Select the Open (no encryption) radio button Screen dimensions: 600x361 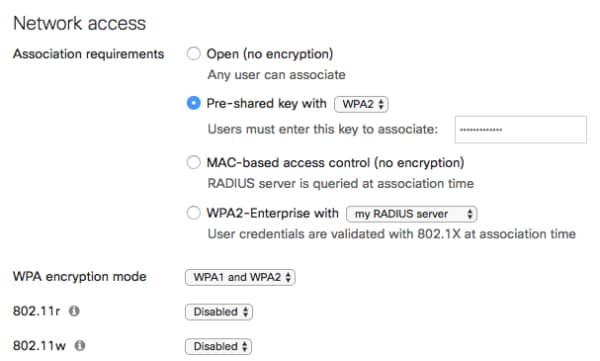click(194, 54)
